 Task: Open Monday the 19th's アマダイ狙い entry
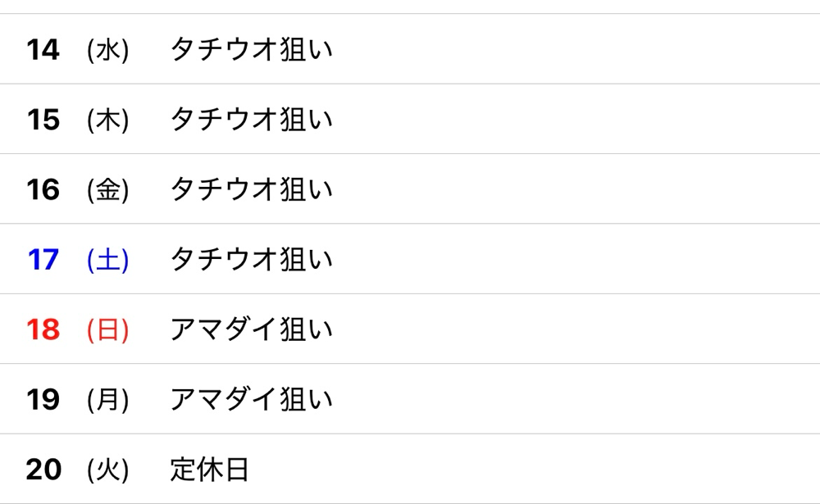click(x=251, y=400)
